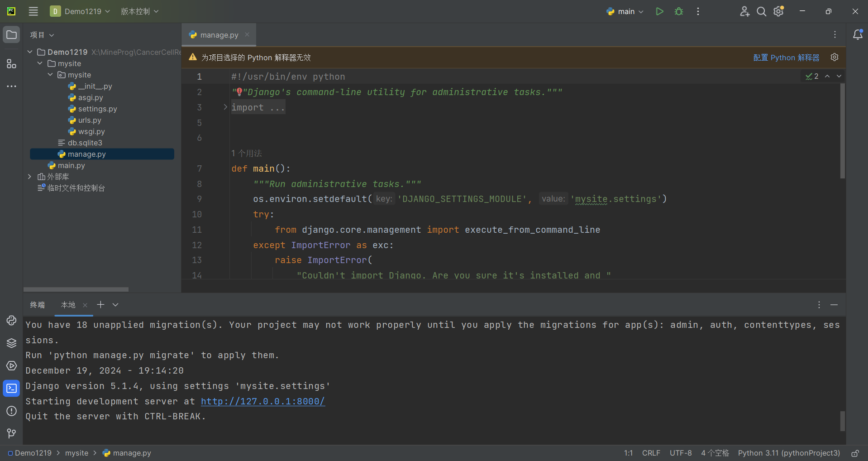Viewport: 868px width, 461px height.
Task: Expand the folded import block
Action: point(225,107)
